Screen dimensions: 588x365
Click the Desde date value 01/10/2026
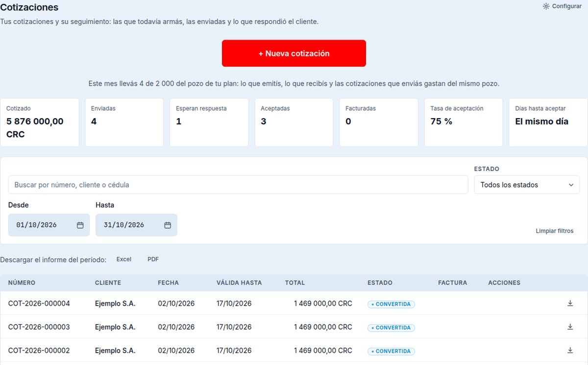coord(37,225)
